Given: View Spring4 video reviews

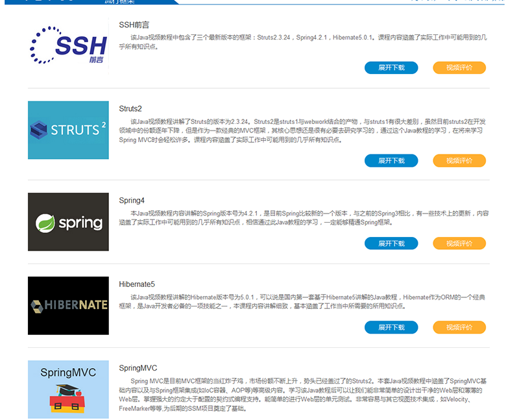Looking at the screenshot, I should [x=459, y=243].
